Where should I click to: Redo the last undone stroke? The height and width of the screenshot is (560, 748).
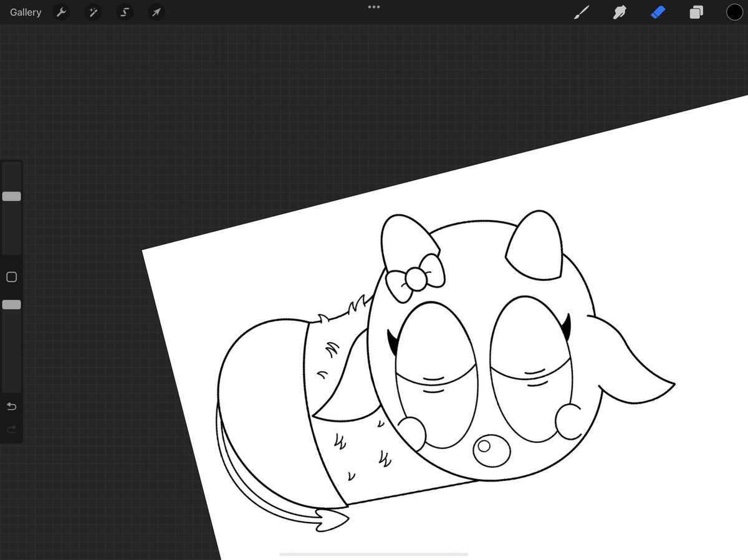[x=11, y=429]
